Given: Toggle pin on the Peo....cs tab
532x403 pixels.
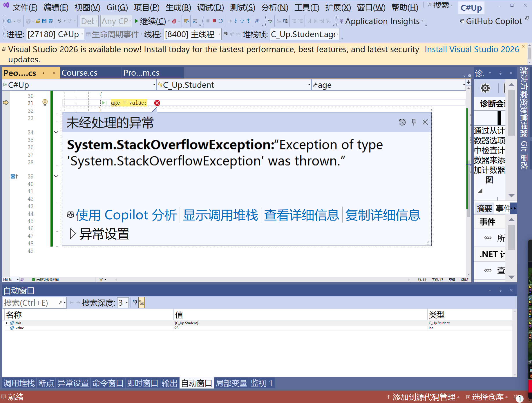Looking at the screenshot, I should point(43,73).
